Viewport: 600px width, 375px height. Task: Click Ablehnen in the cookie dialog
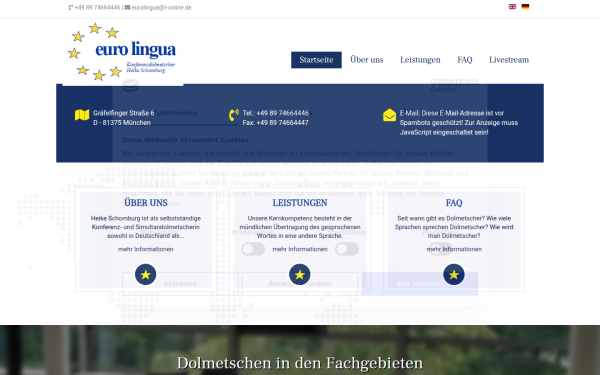tap(180, 284)
